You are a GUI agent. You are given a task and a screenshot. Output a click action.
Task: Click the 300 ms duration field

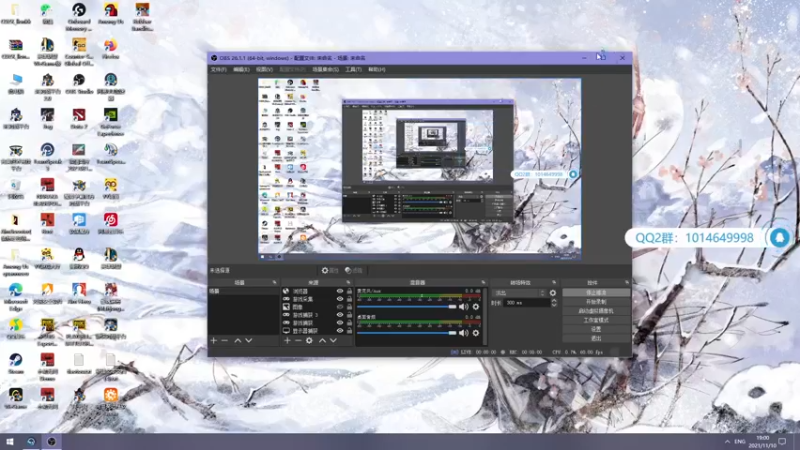[x=527, y=303]
